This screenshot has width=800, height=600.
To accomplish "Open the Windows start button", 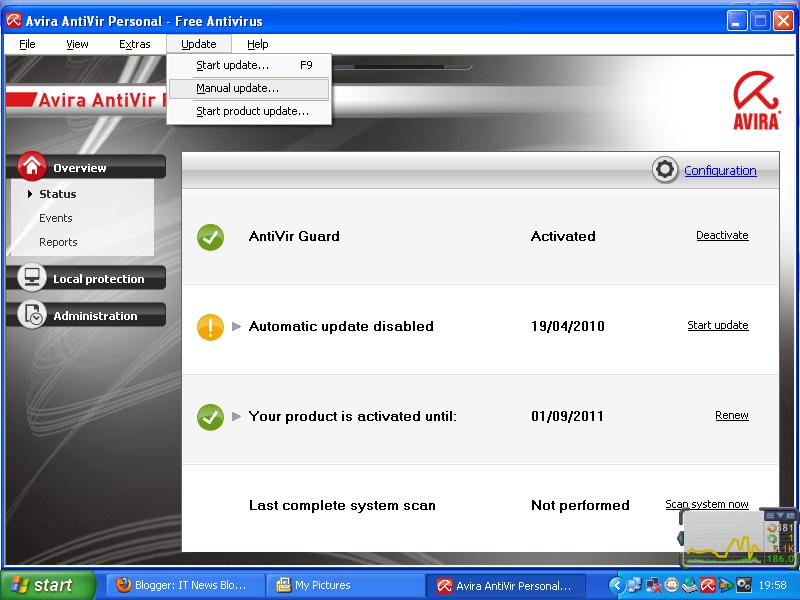I will coord(48,585).
